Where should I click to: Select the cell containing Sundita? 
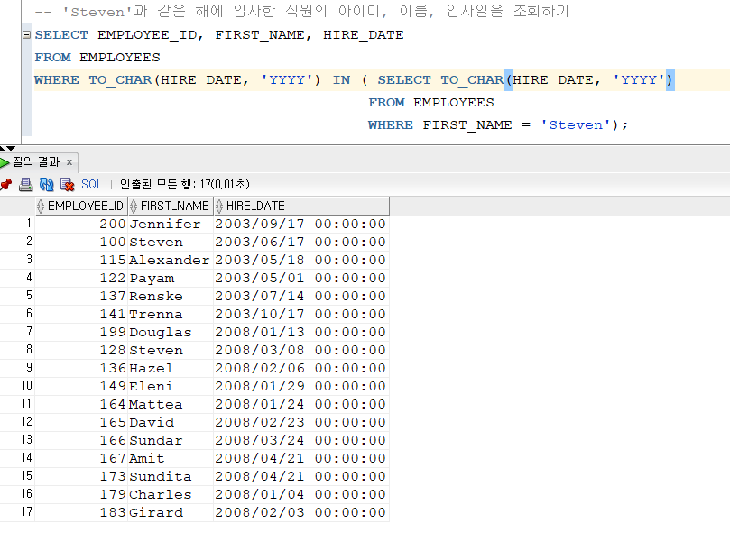pos(171,477)
